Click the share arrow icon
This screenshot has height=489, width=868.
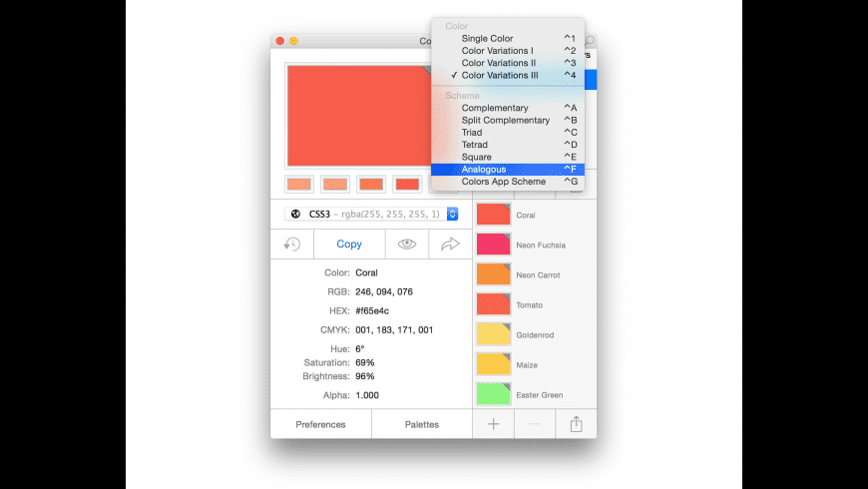point(450,244)
